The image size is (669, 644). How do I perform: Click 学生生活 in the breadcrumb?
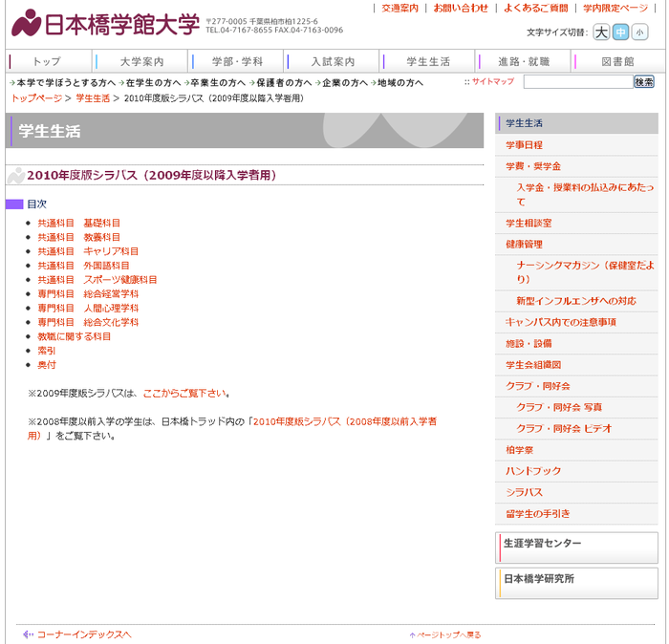[93, 98]
